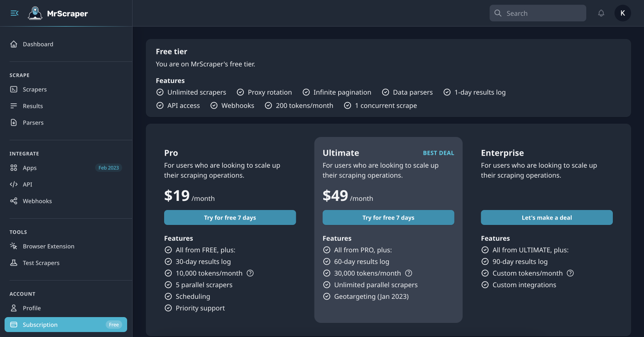Open the Profile account page
644x337 pixels.
click(31, 308)
